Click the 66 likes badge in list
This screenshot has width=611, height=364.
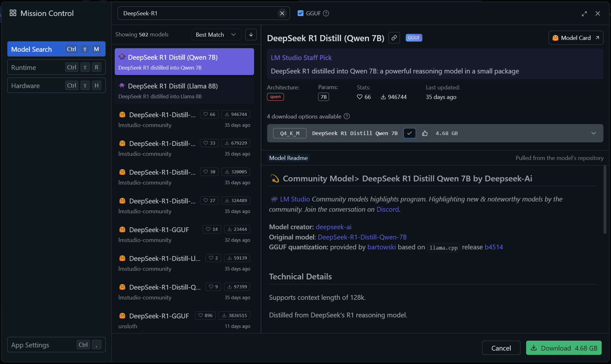tap(209, 114)
